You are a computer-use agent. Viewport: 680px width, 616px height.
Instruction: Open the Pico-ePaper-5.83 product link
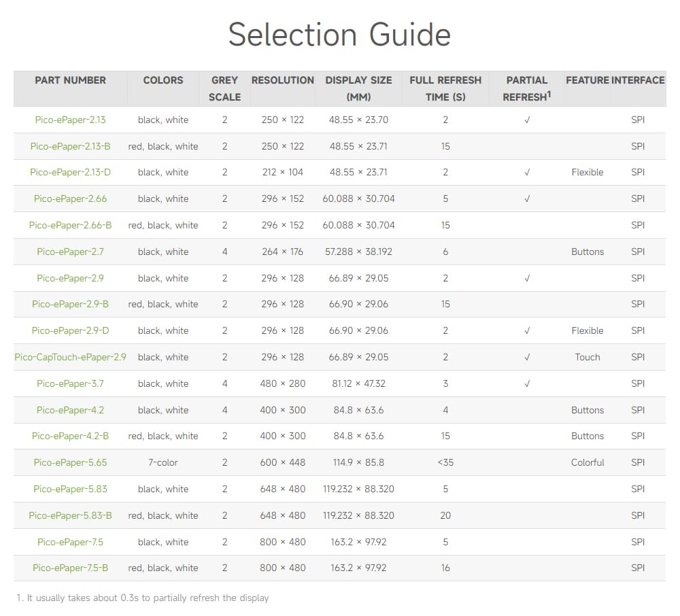70,489
